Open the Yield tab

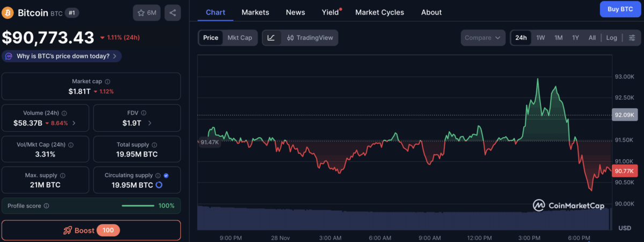click(x=330, y=12)
